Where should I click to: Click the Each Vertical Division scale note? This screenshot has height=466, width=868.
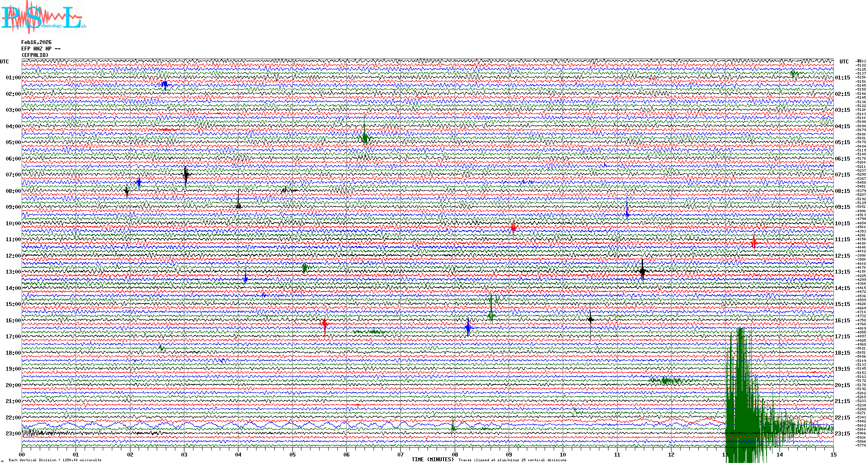(x=55, y=460)
